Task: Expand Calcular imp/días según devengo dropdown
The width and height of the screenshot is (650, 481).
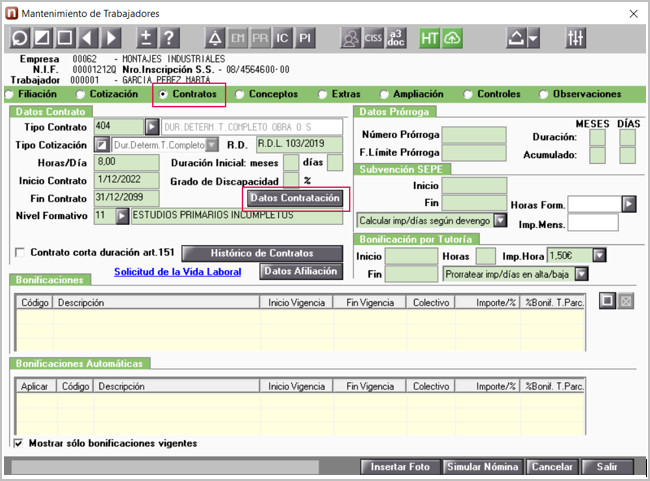Action: [x=500, y=220]
